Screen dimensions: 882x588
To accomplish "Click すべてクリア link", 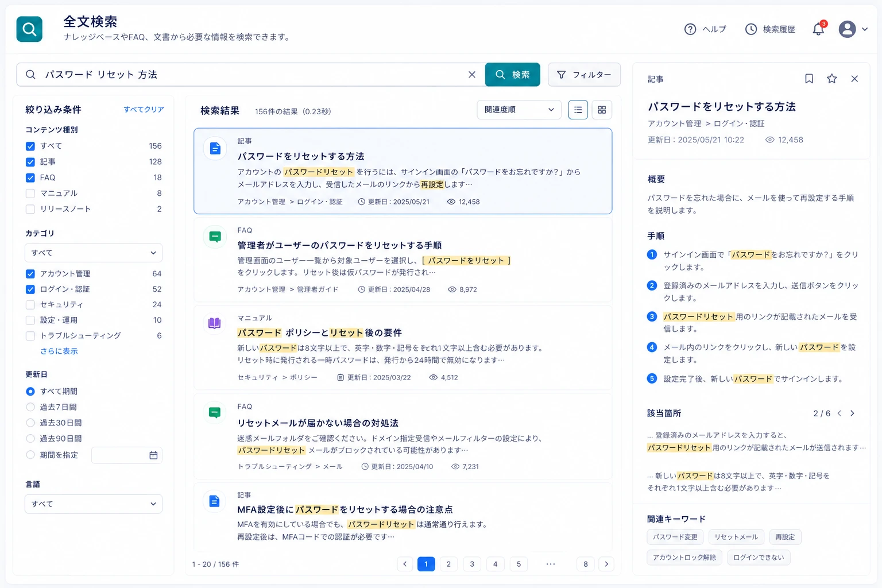I will click(x=144, y=110).
